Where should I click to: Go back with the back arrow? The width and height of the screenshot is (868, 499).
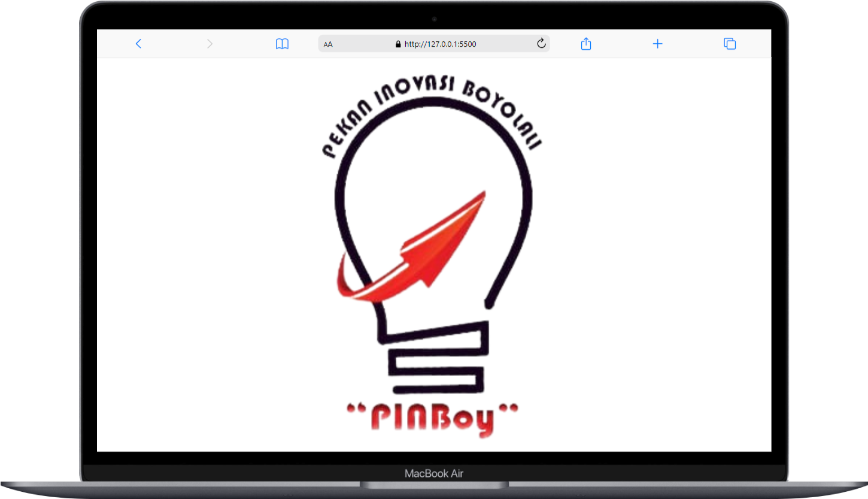coord(138,44)
